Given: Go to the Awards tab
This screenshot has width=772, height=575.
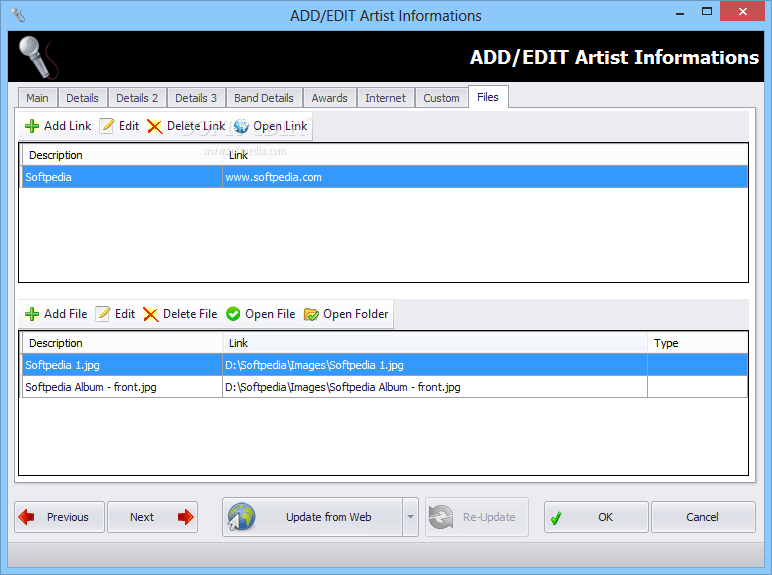Looking at the screenshot, I should [x=329, y=98].
